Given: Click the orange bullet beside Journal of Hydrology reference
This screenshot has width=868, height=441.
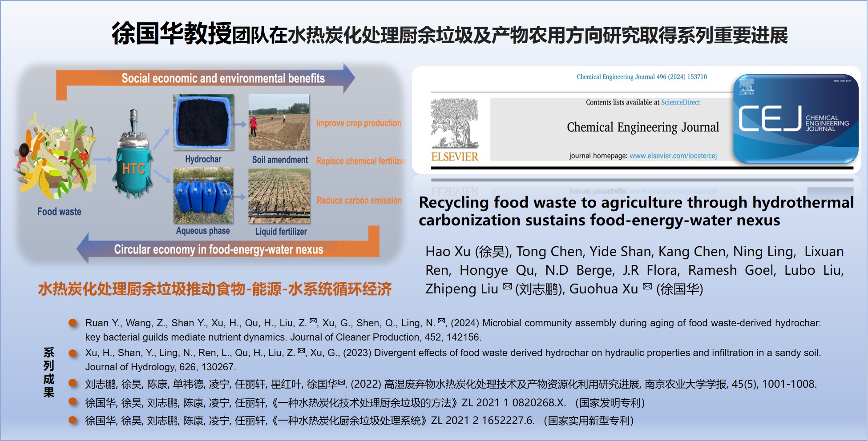Looking at the screenshot, I should [x=73, y=353].
